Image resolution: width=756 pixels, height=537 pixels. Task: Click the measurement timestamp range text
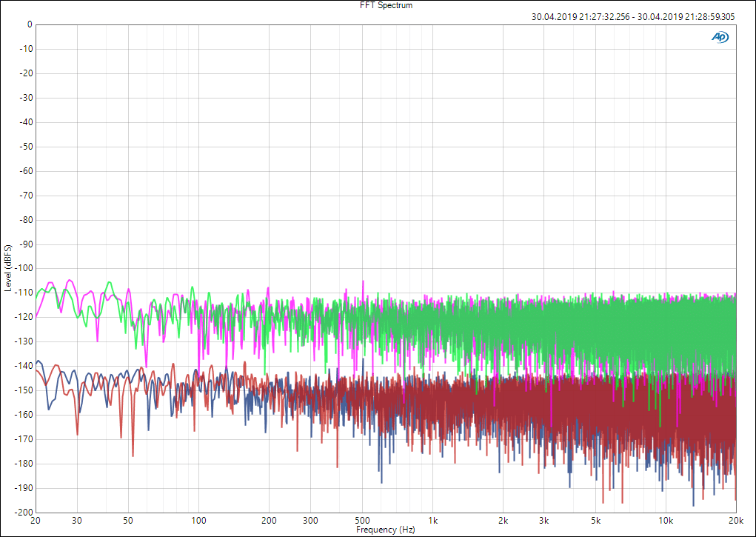[x=633, y=16]
